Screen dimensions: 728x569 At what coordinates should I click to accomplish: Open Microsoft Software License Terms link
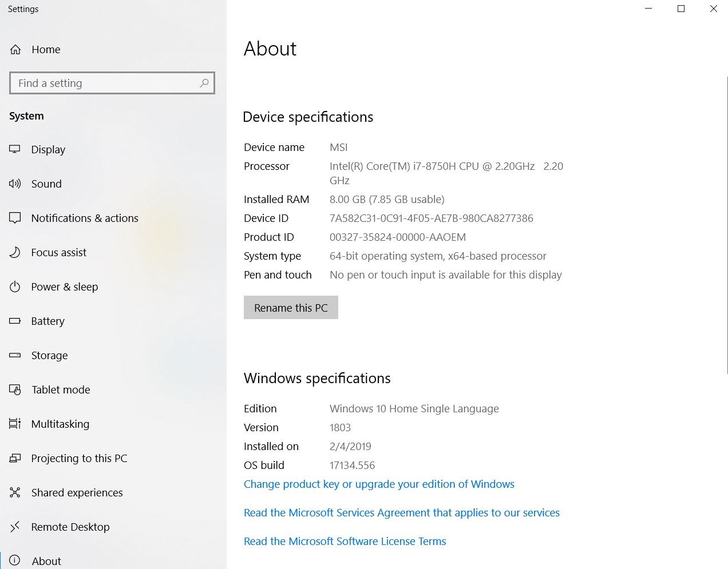click(345, 541)
